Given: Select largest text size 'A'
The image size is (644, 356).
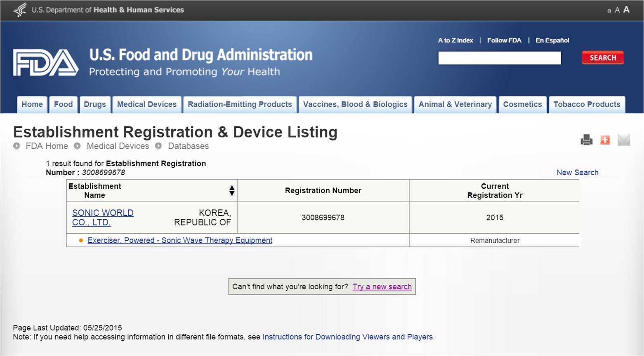Looking at the screenshot, I should coord(626,9).
